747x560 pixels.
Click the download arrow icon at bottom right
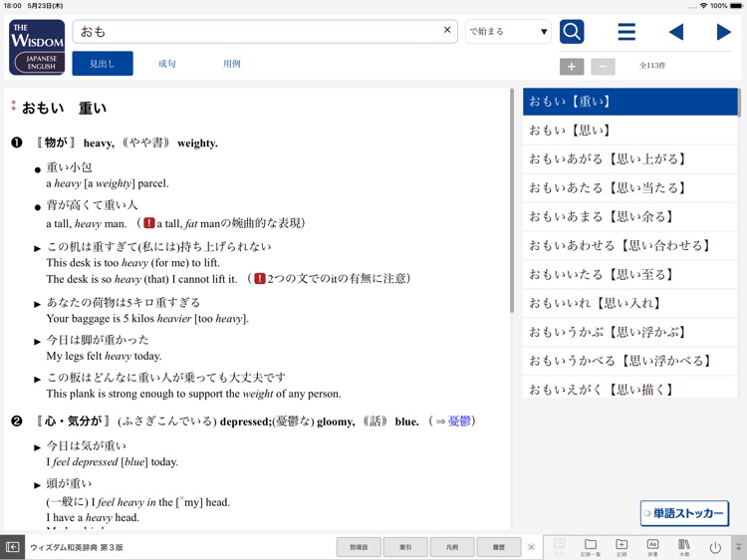(x=739, y=547)
